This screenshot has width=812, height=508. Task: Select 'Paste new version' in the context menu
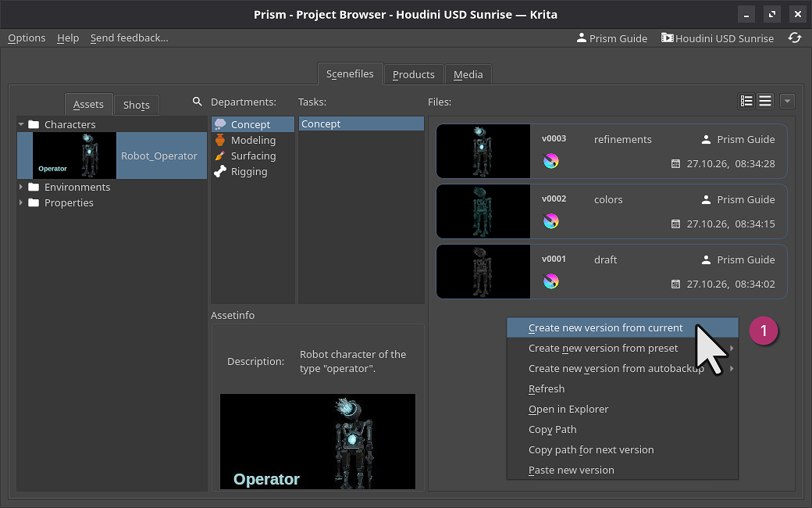coord(622,470)
